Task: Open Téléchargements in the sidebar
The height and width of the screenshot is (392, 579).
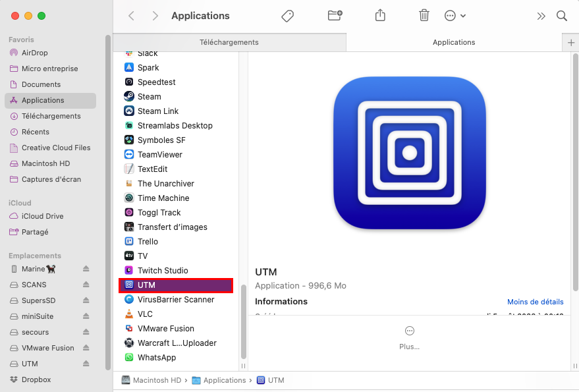Action: pyautogui.click(x=50, y=117)
